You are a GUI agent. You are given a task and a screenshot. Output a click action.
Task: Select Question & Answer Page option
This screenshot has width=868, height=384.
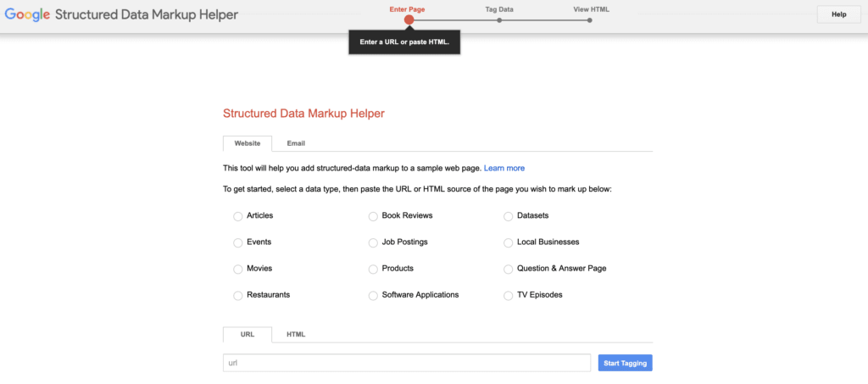click(x=509, y=270)
